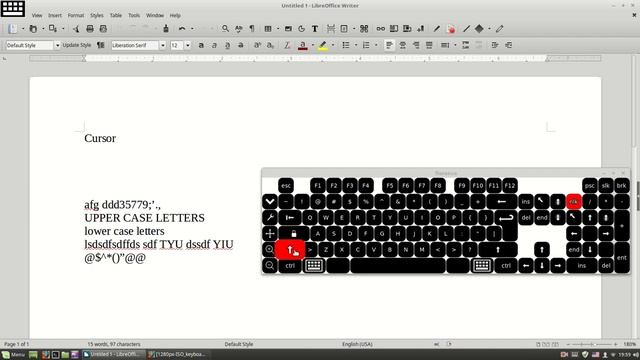Open Print Preview from the toolbar
640x360 pixels.
tap(103, 29)
